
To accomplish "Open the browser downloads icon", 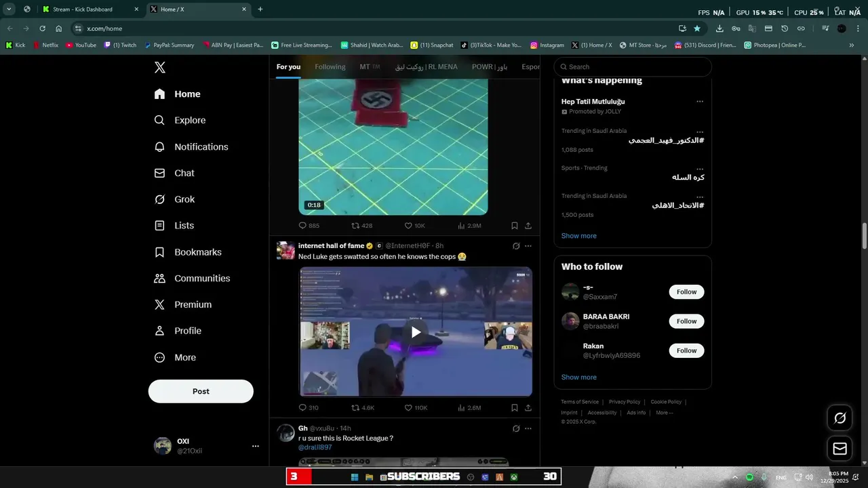I will point(719,28).
